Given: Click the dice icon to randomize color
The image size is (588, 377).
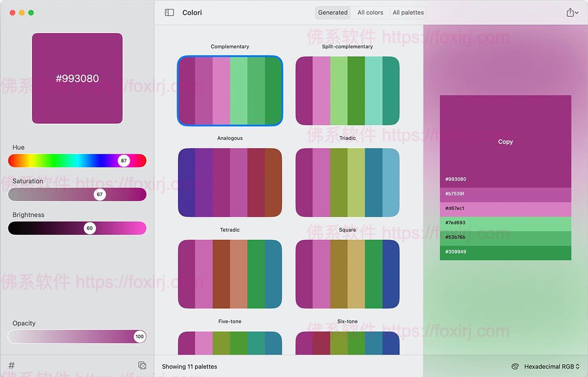Looking at the screenshot, I should point(142,365).
